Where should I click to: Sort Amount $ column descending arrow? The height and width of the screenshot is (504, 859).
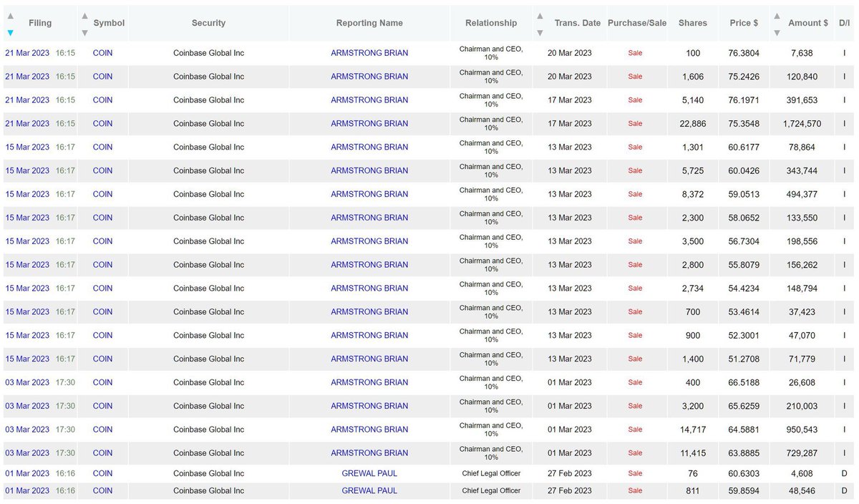(777, 32)
